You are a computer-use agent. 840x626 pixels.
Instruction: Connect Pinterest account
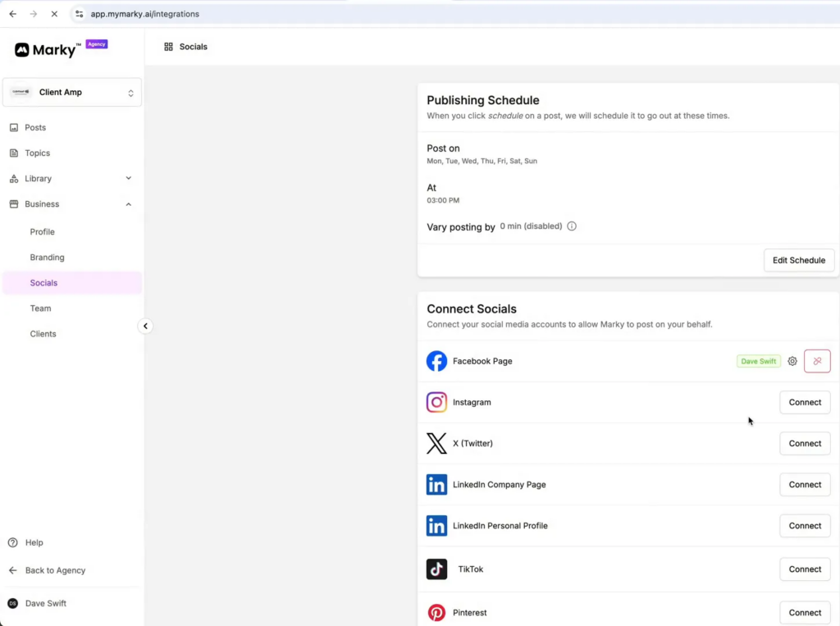pos(805,613)
